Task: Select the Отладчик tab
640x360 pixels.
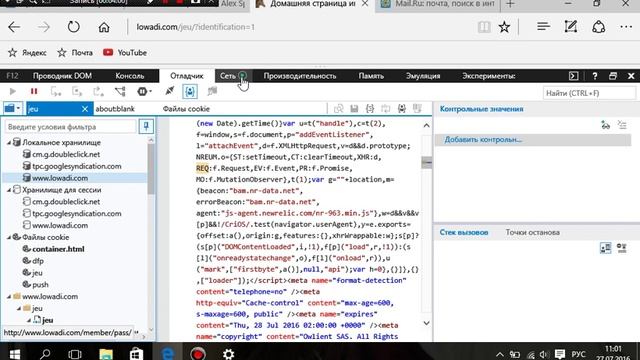Action: pyautogui.click(x=187, y=76)
